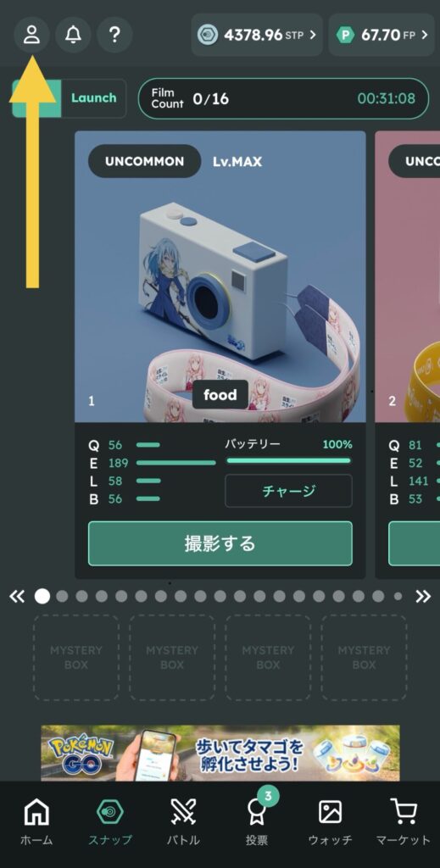440x868 pixels.
Task: Open バトル crossed swords icon
Action: 183,821
